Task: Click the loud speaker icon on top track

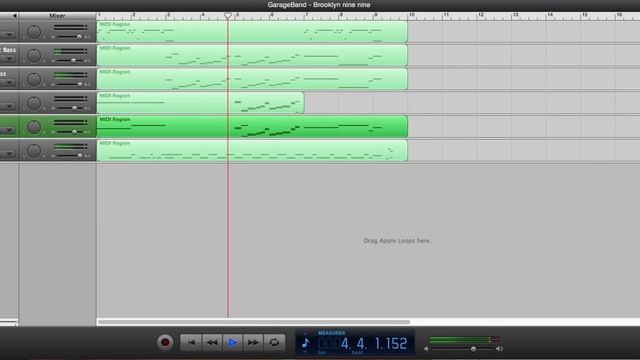Action: pyautogui.click(x=87, y=37)
